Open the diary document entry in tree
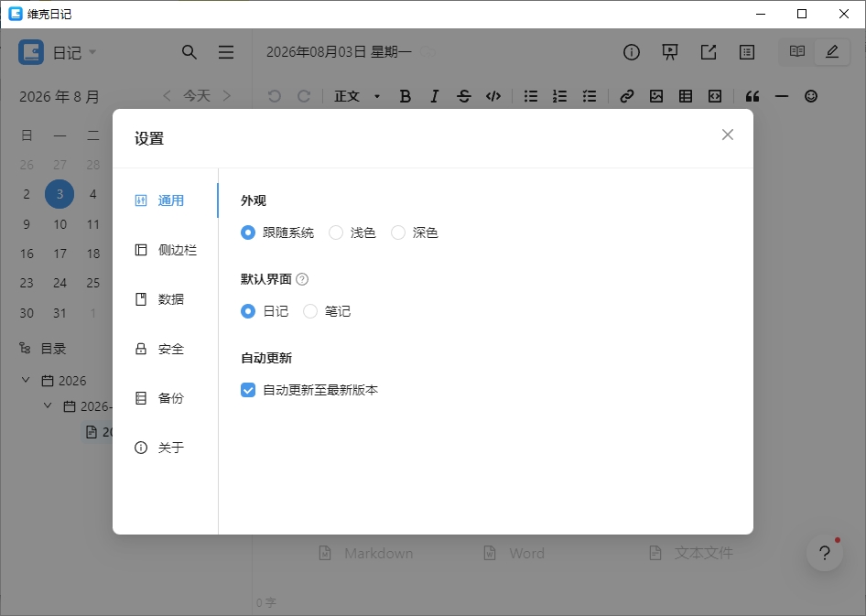This screenshot has width=866, height=616. click(x=100, y=432)
